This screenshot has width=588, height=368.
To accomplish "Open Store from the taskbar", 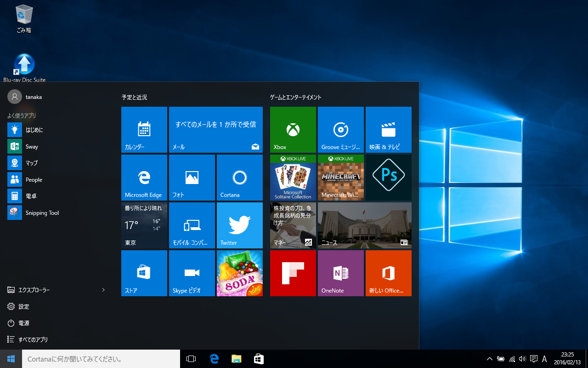I will (x=259, y=359).
